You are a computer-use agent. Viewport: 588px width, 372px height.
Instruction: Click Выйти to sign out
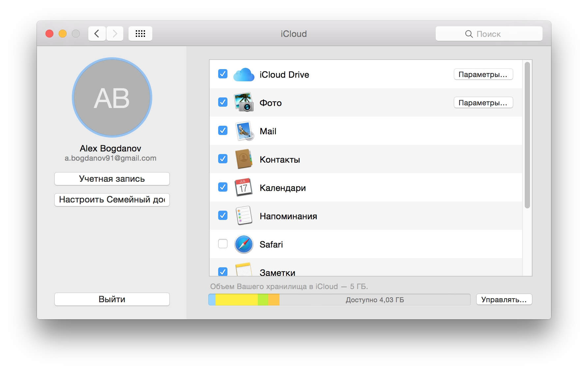click(x=112, y=299)
